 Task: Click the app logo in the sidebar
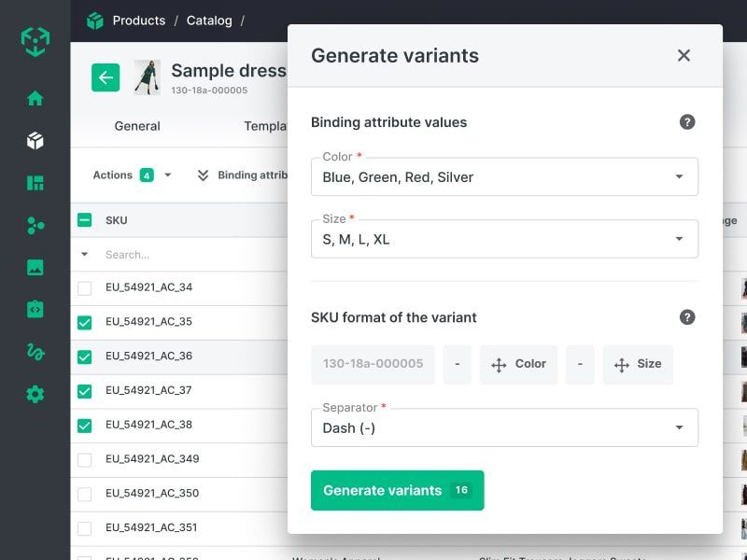click(35, 41)
